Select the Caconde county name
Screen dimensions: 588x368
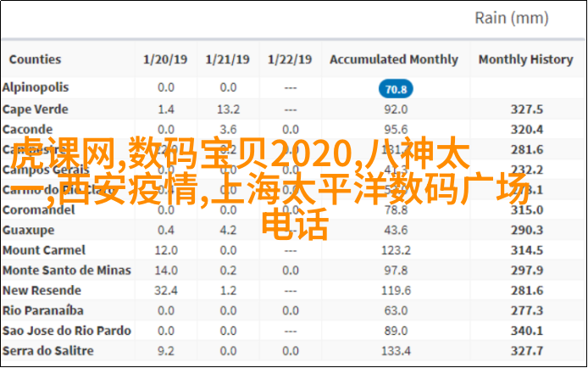(x=27, y=130)
